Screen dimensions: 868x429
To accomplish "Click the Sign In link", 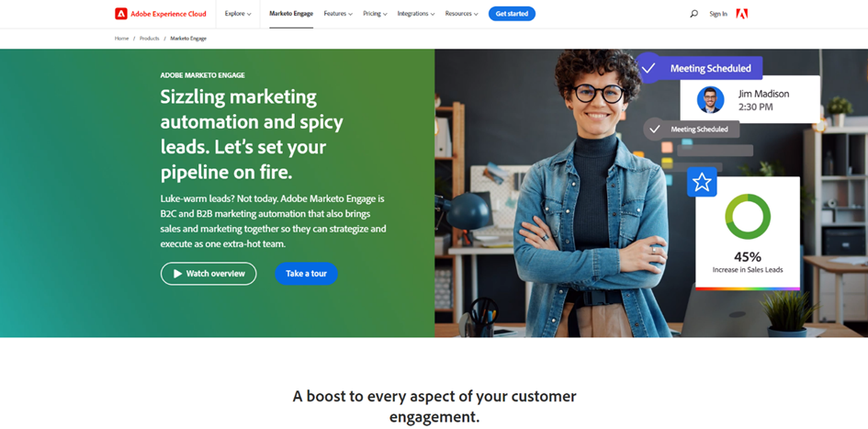I will pos(718,14).
